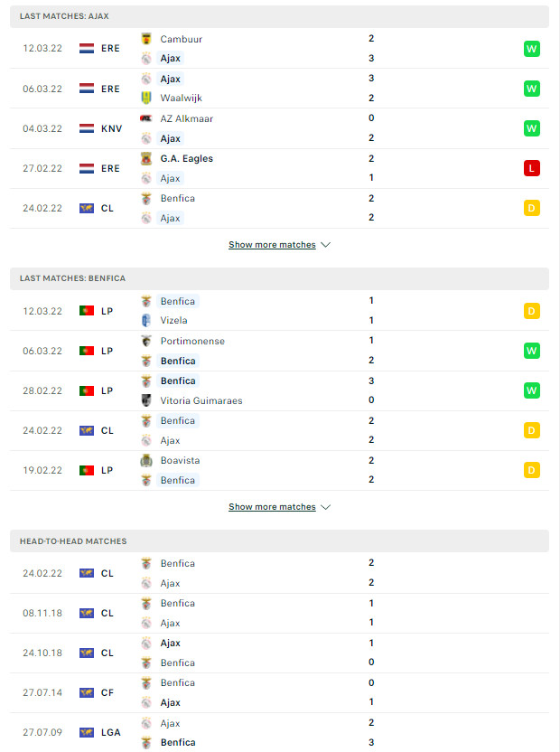Image resolution: width=560 pixels, height=752 pixels.
Task: Click the G.A. Eagles club crest
Action: click(x=146, y=158)
